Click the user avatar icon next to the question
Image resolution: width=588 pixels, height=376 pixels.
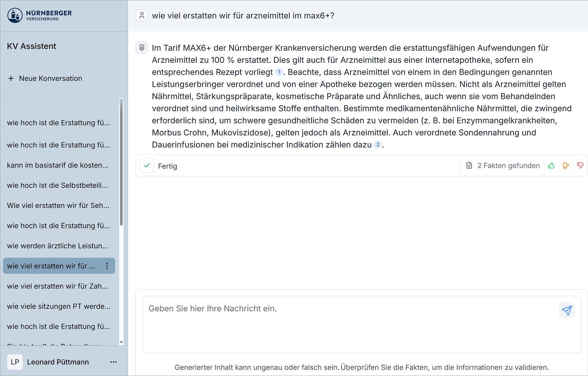click(142, 15)
